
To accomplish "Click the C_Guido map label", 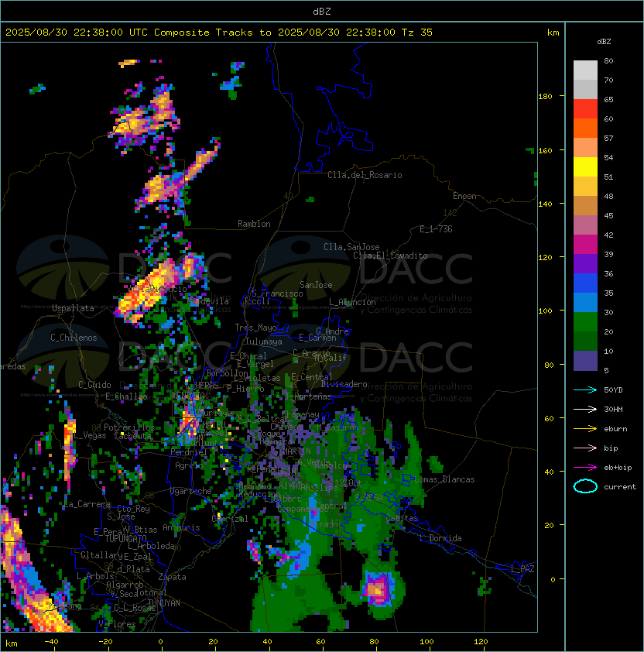I will 94,385.
